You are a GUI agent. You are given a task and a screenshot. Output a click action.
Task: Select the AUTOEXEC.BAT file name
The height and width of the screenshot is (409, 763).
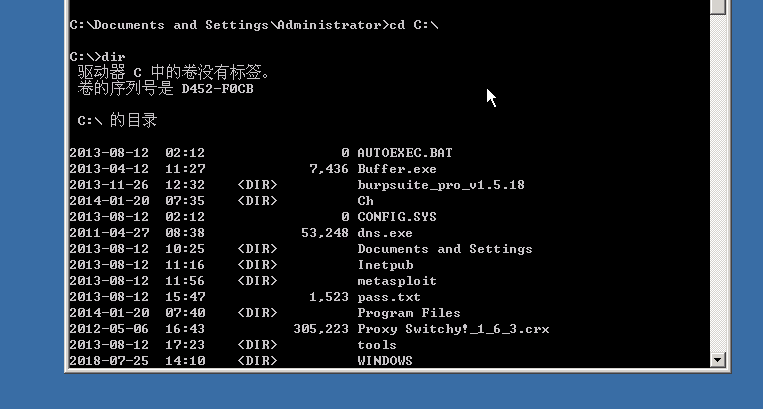point(405,153)
